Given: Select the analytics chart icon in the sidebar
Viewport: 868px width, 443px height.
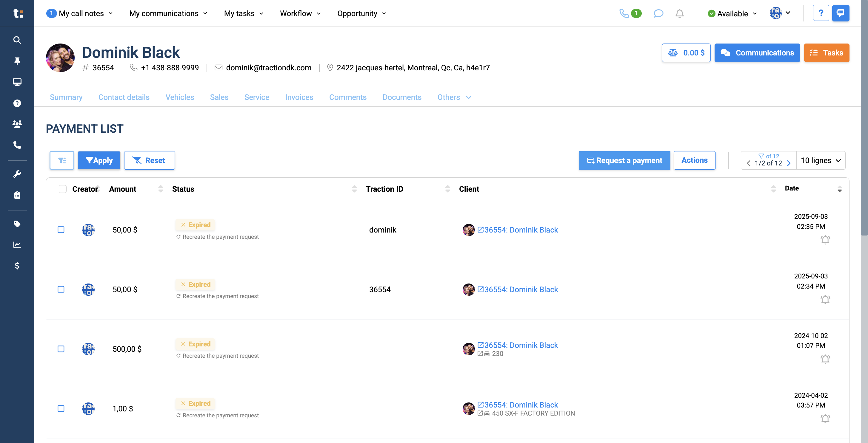Looking at the screenshot, I should (17, 245).
